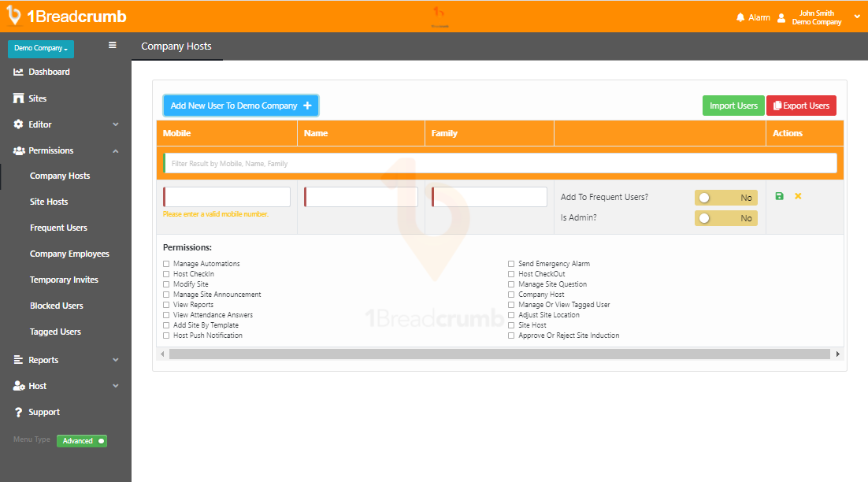Click the 1Breadcrumb logo icon
Screen dimensions: 868x482
click(13, 16)
